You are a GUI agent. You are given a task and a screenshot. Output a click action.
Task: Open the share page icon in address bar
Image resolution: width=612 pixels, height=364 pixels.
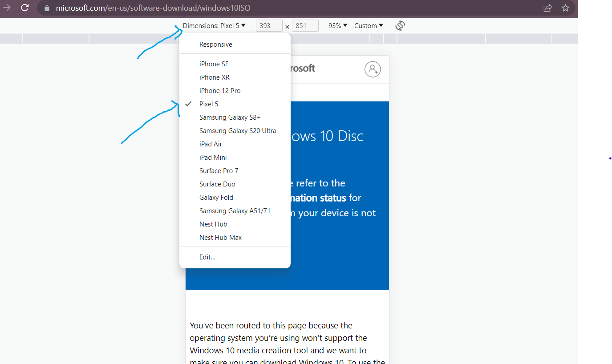pyautogui.click(x=548, y=8)
